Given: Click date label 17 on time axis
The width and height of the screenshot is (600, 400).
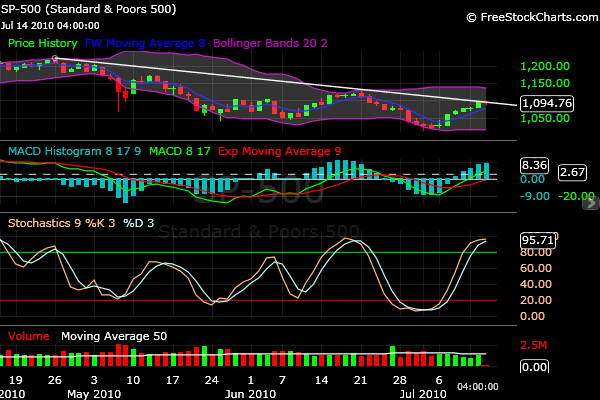Looking at the screenshot, I should point(172,380).
